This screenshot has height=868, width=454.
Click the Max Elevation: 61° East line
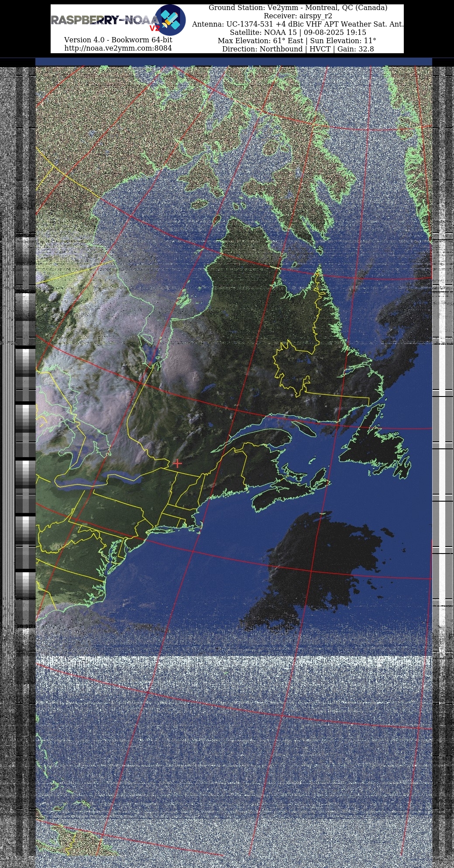tap(298, 41)
